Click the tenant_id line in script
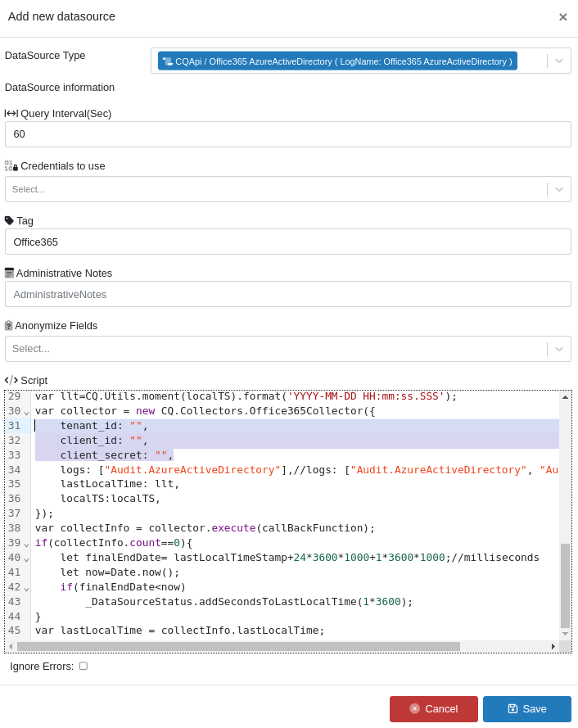Viewport: 578px width, 728px height. click(104, 426)
